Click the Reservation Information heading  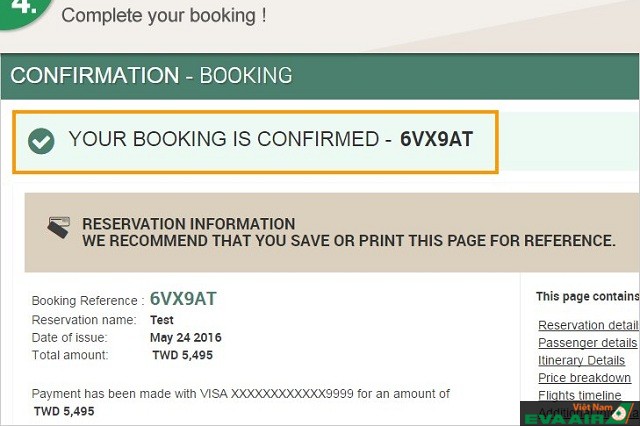(x=188, y=224)
